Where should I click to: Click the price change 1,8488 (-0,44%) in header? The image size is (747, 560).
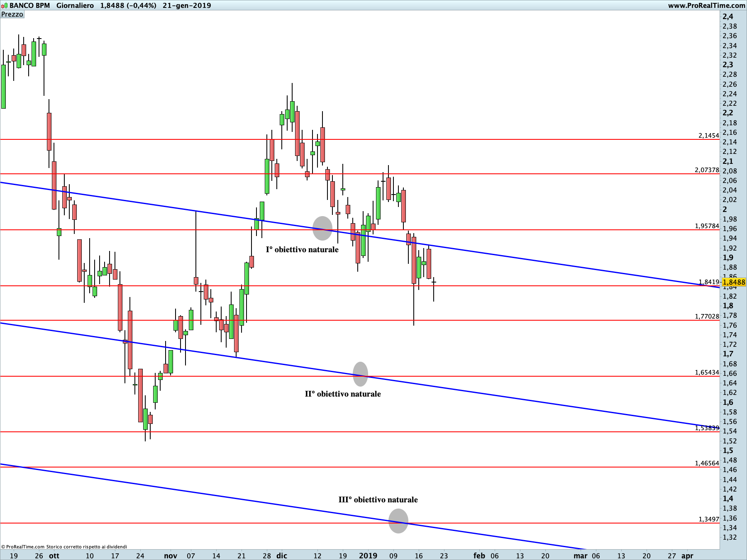click(x=128, y=5)
